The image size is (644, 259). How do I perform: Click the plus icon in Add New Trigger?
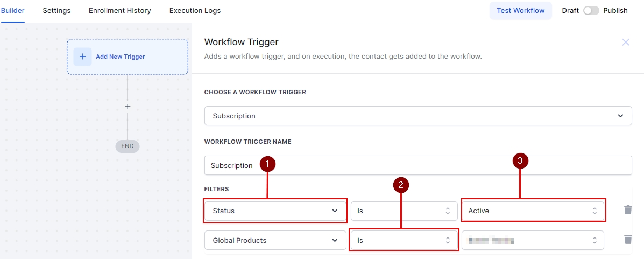[x=82, y=57]
